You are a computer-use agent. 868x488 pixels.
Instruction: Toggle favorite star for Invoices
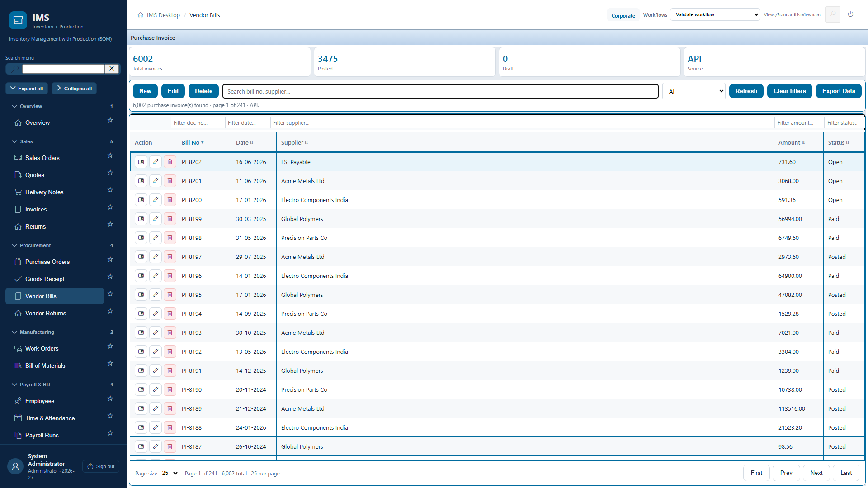tap(110, 207)
